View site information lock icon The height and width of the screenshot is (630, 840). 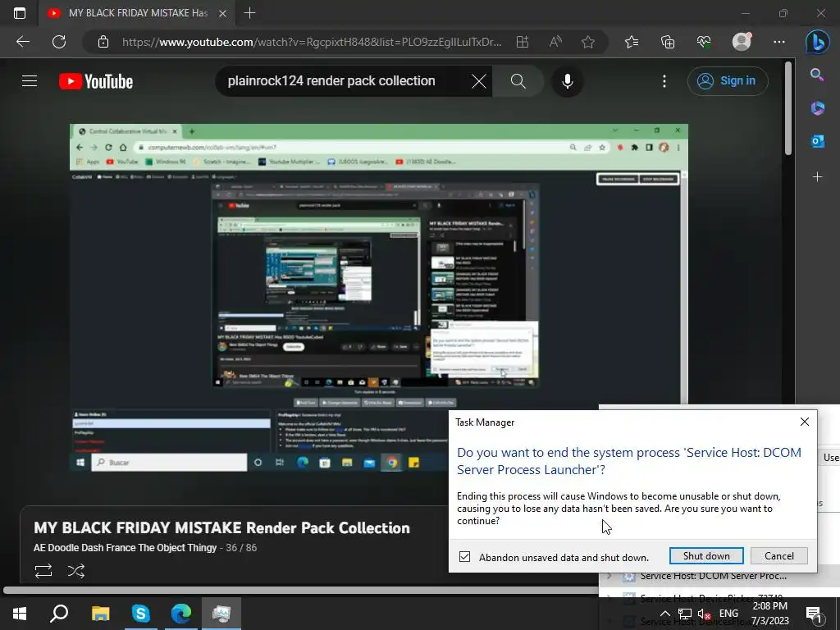103,42
